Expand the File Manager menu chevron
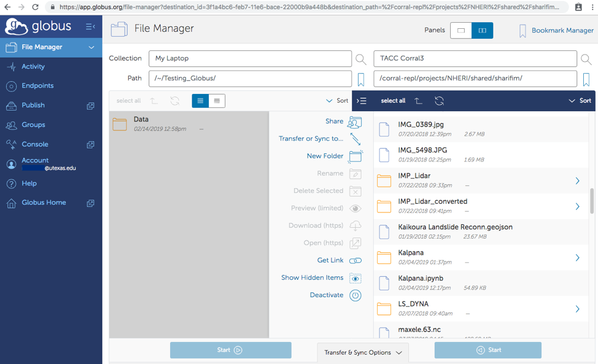The height and width of the screenshot is (364, 598). click(91, 47)
